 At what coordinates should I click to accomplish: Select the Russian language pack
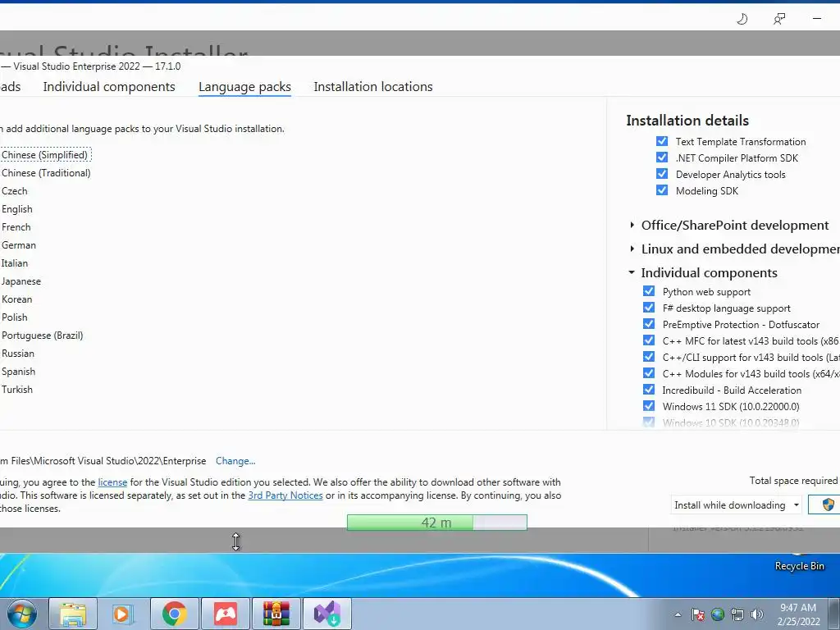18,354
